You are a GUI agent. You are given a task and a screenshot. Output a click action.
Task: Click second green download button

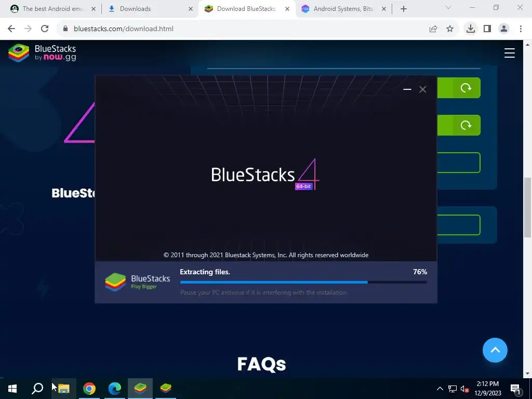pos(459,125)
